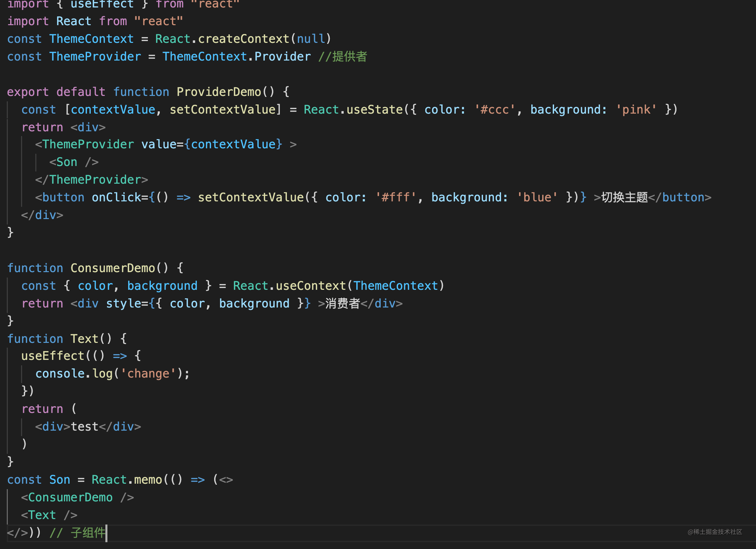The image size is (756, 549).
Task: Click the 'change' string in console.log
Action: pos(148,373)
